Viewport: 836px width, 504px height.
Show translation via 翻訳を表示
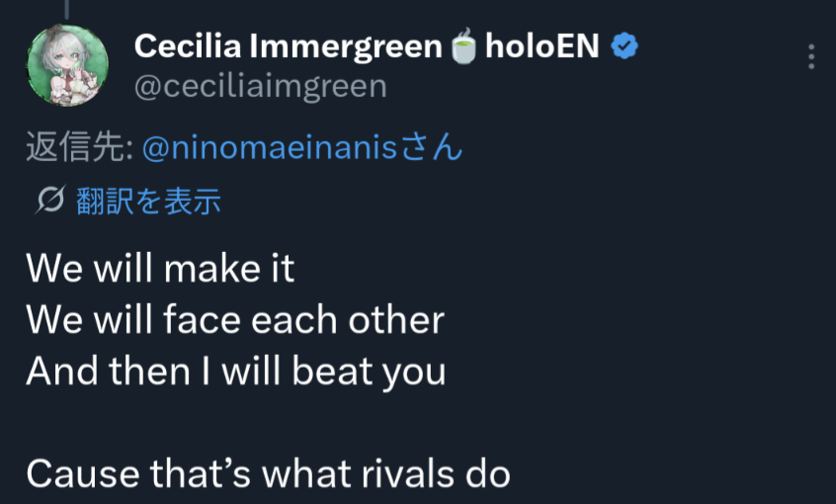(x=148, y=202)
